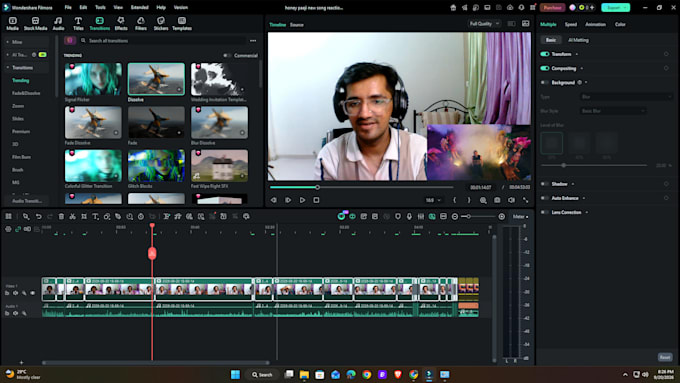The height and width of the screenshot is (383, 680).
Task: Hide the Video 1 track with eye icon
Action: point(33,293)
